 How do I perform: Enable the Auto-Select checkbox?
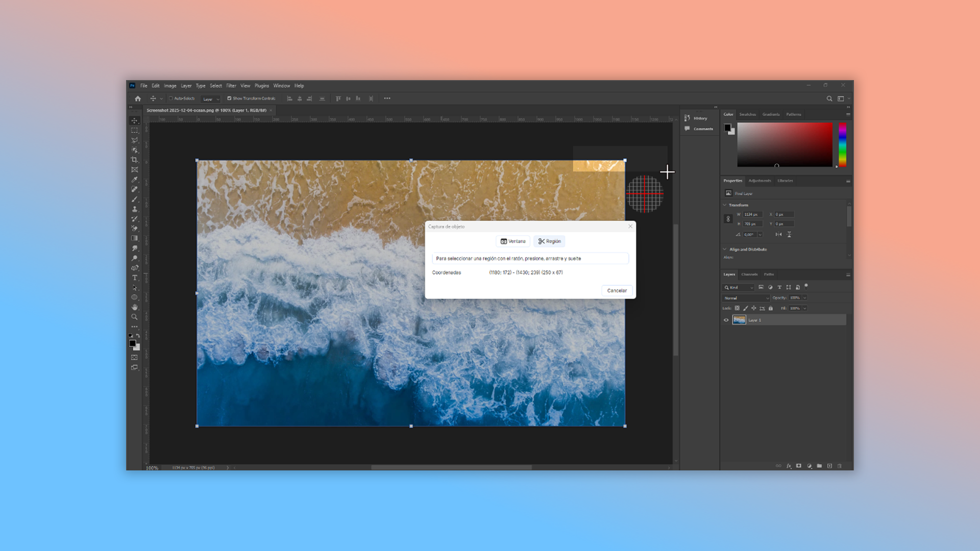(171, 98)
